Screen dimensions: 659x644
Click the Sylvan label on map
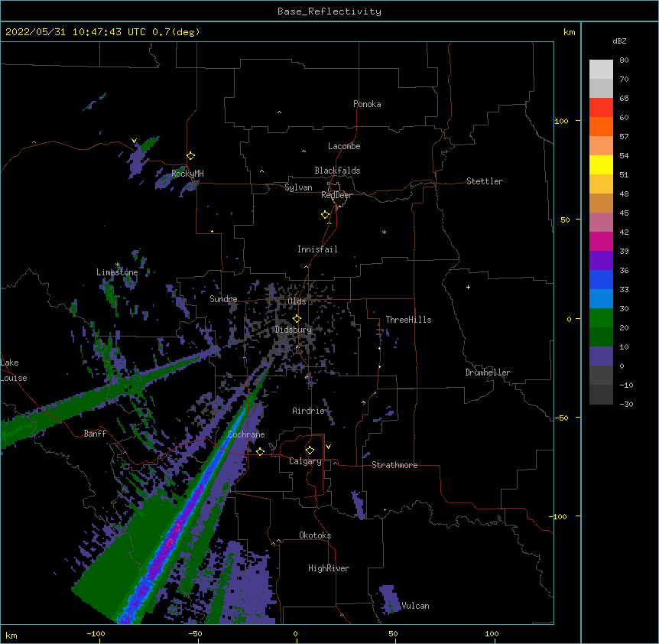coord(298,187)
